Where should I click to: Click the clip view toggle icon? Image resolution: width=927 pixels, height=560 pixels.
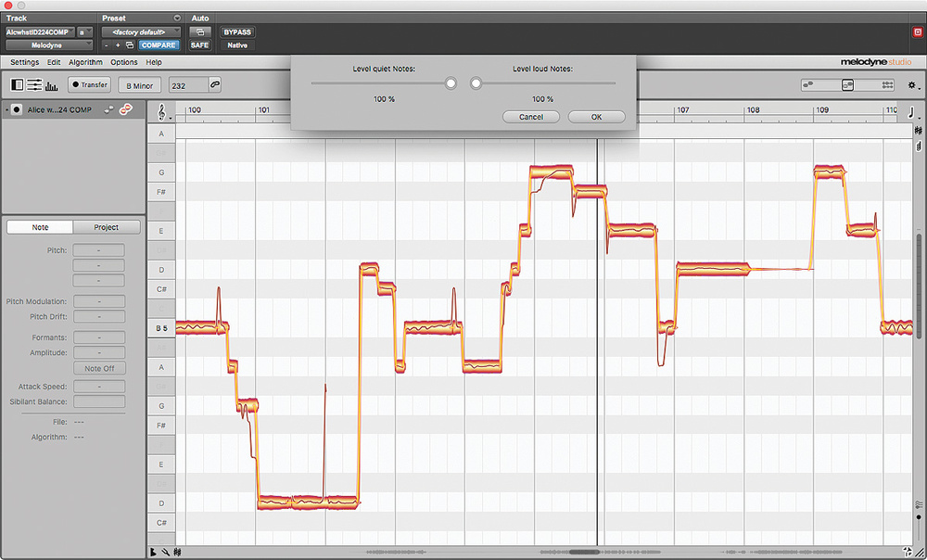point(16,84)
